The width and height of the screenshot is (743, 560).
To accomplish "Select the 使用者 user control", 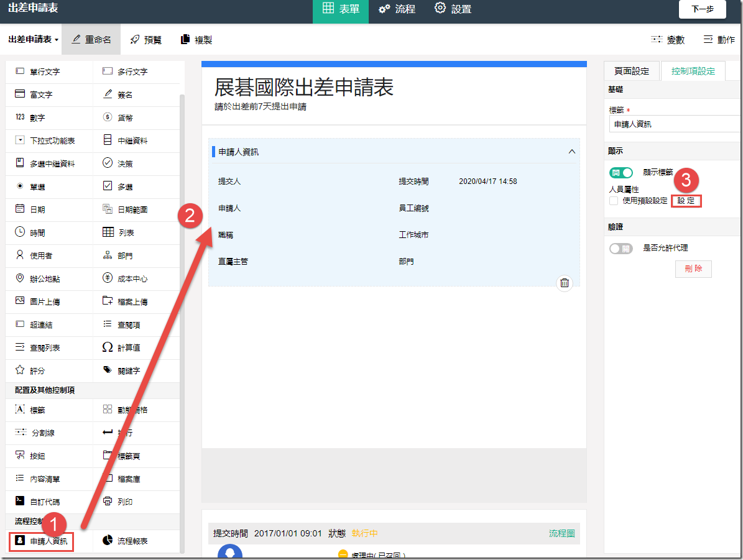I will (48, 255).
